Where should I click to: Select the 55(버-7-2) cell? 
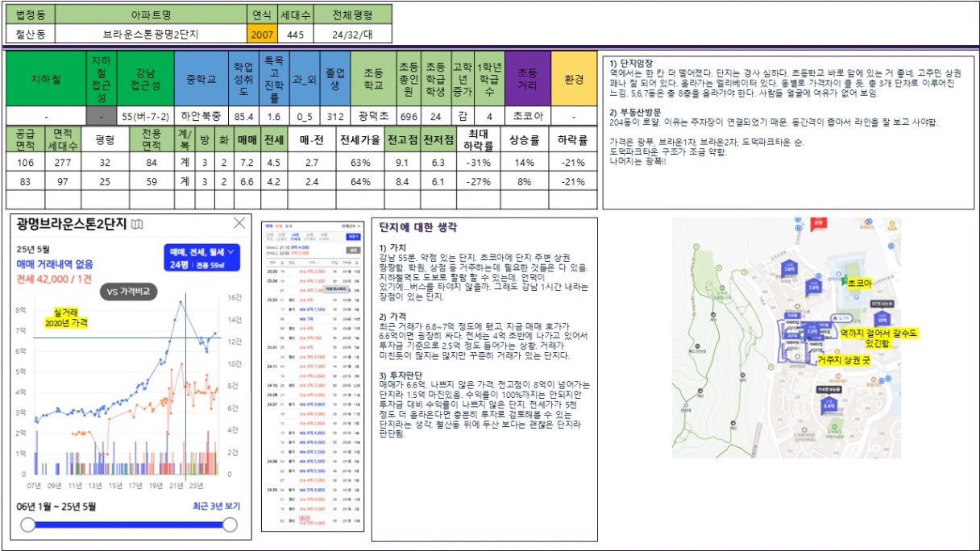pos(146,116)
